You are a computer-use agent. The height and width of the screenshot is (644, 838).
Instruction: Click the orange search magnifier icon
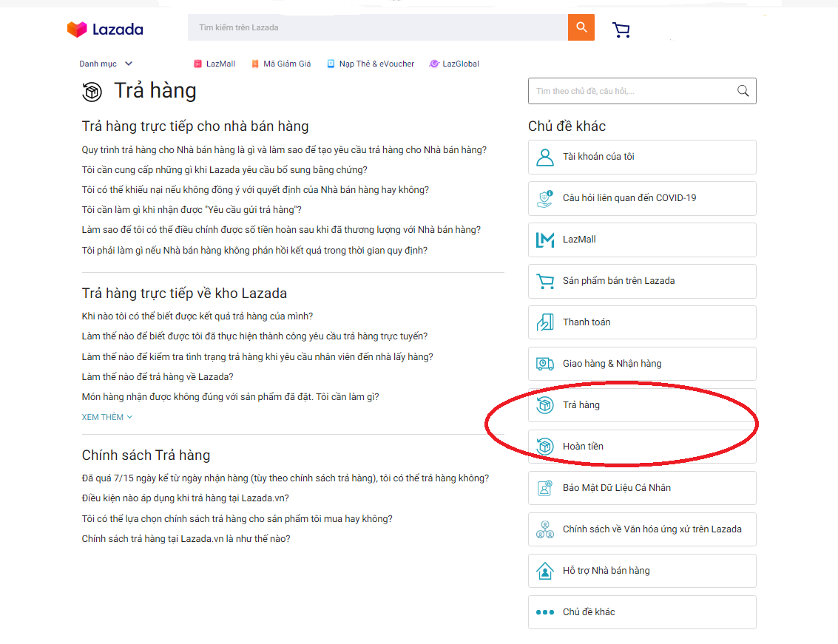(x=581, y=27)
